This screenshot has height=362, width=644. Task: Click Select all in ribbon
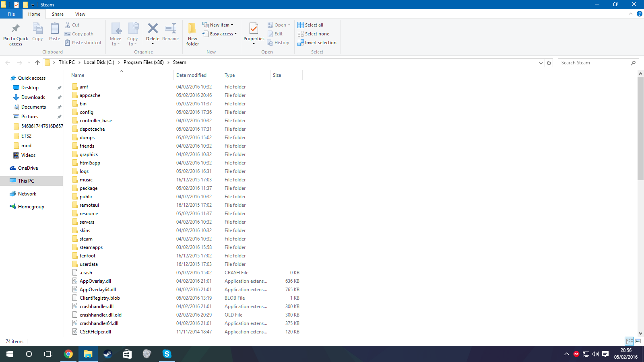pos(310,25)
